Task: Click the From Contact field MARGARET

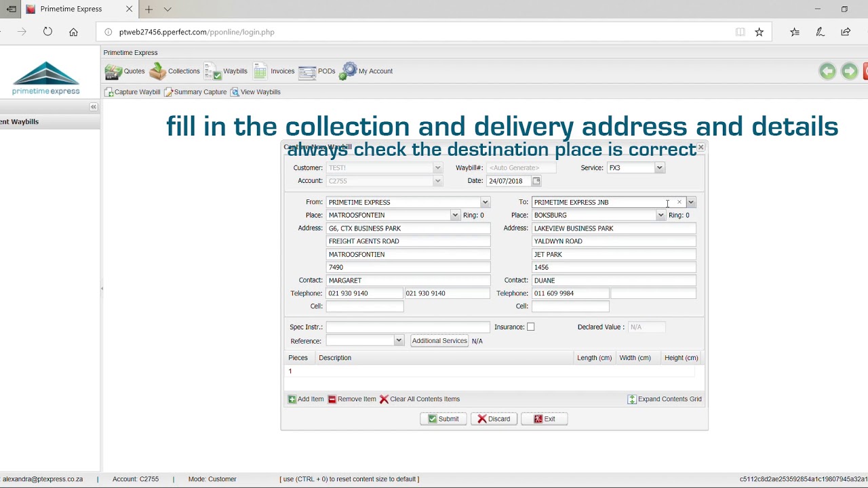Action: coord(408,281)
